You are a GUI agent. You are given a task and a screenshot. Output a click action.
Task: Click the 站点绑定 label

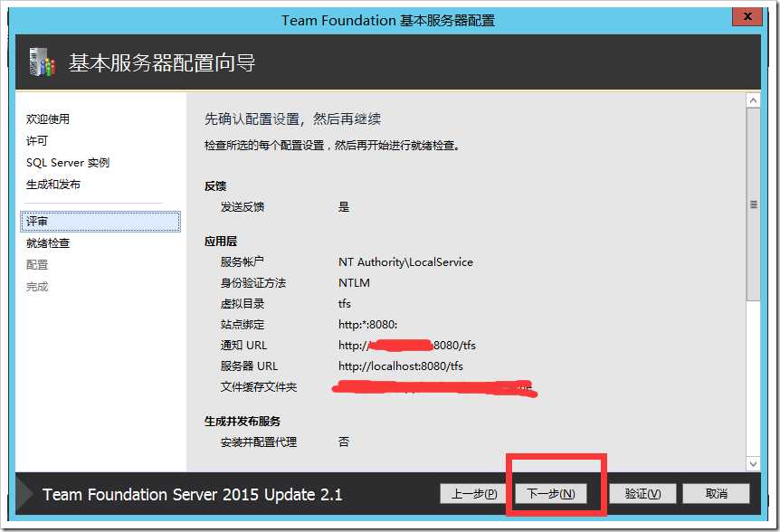pyautogui.click(x=243, y=324)
